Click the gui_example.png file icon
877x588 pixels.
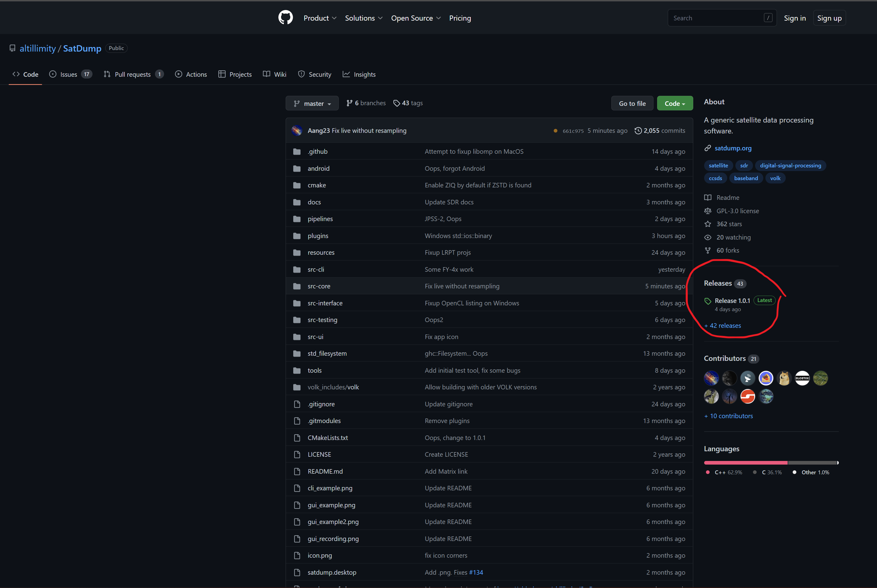click(x=297, y=505)
